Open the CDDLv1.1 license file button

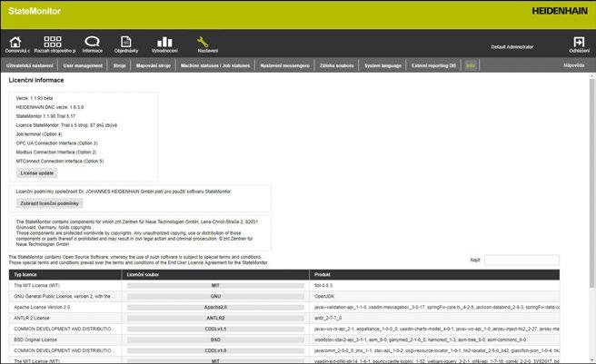click(215, 329)
